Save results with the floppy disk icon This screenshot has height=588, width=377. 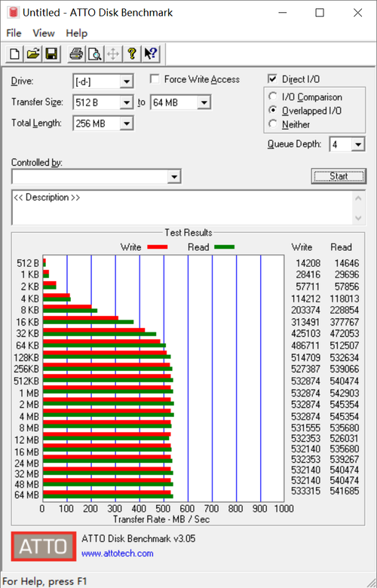point(51,54)
